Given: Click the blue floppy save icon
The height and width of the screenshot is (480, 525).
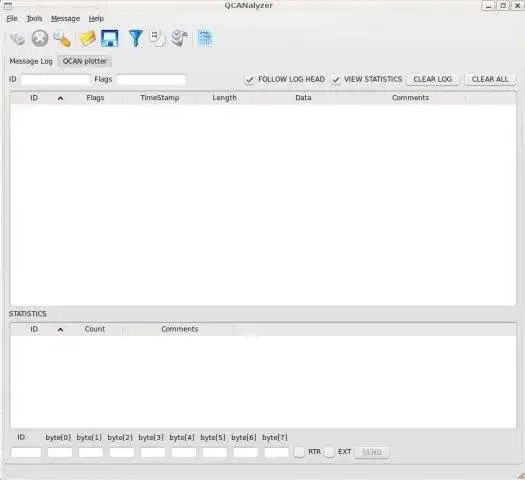Looking at the screenshot, I should 110,38.
